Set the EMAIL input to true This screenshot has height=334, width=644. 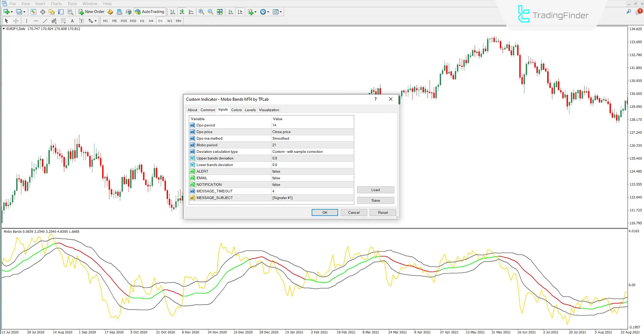(x=312, y=178)
